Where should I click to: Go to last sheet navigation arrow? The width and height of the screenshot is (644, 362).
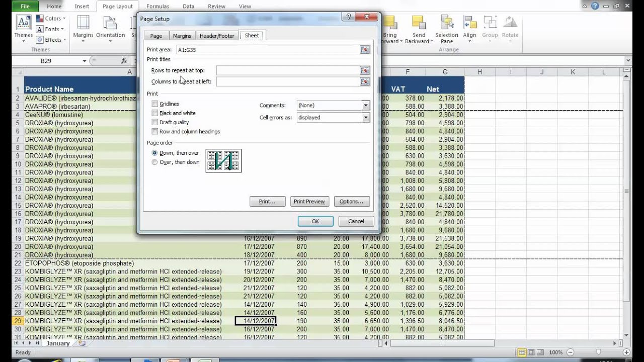click(37, 343)
